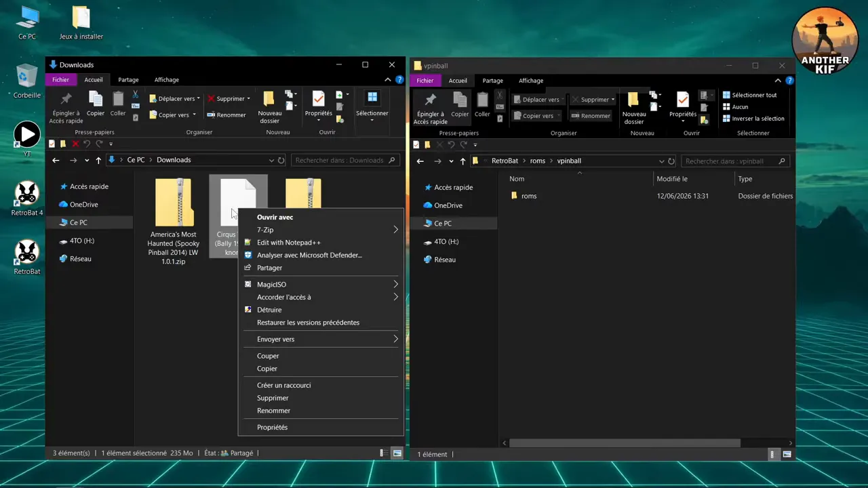Launch the RetroBat desktop shortcut
Screen dimensions: 868x488
pos(27,258)
